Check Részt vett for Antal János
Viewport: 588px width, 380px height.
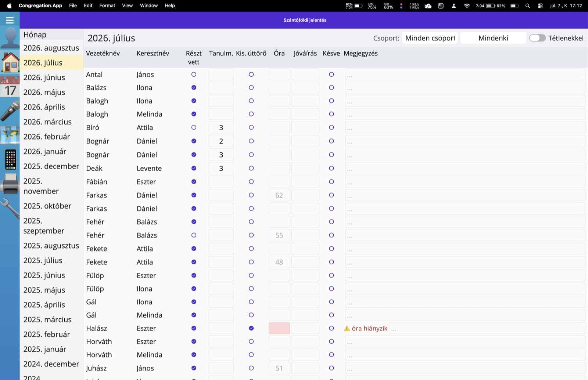[x=194, y=75]
